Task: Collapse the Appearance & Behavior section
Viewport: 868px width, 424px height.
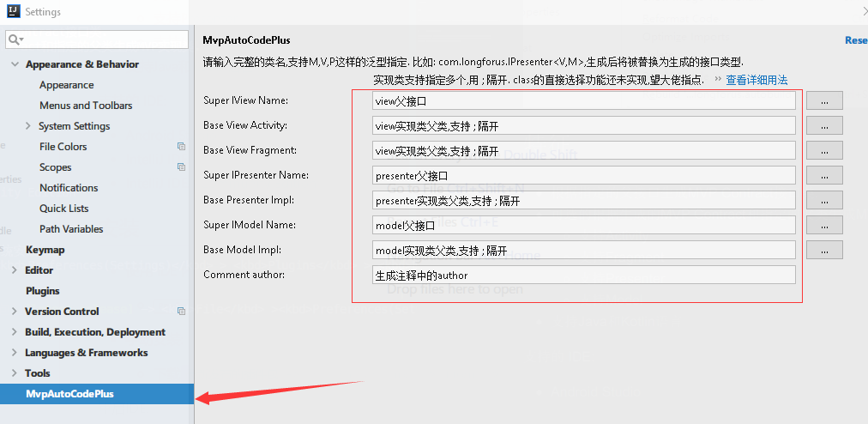Action: (15, 64)
